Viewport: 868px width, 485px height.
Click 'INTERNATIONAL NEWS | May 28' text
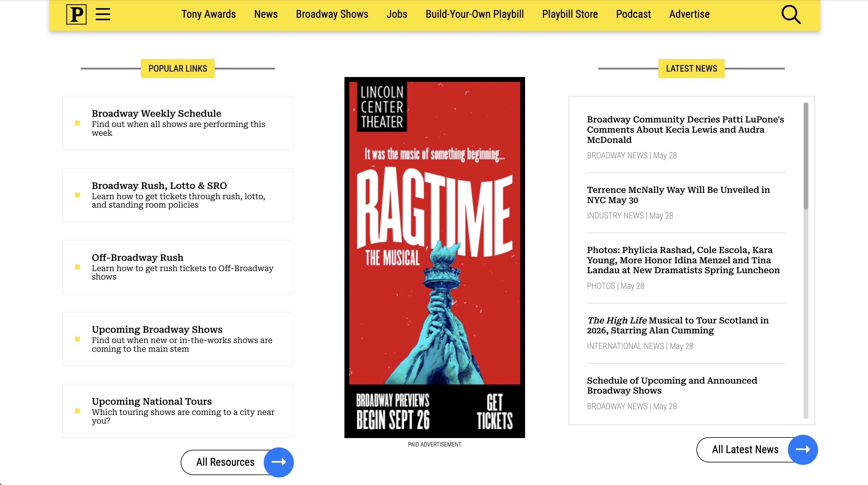coord(640,346)
